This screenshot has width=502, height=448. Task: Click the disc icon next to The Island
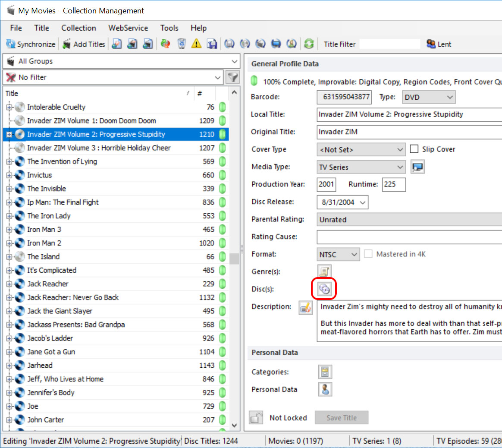20,257
